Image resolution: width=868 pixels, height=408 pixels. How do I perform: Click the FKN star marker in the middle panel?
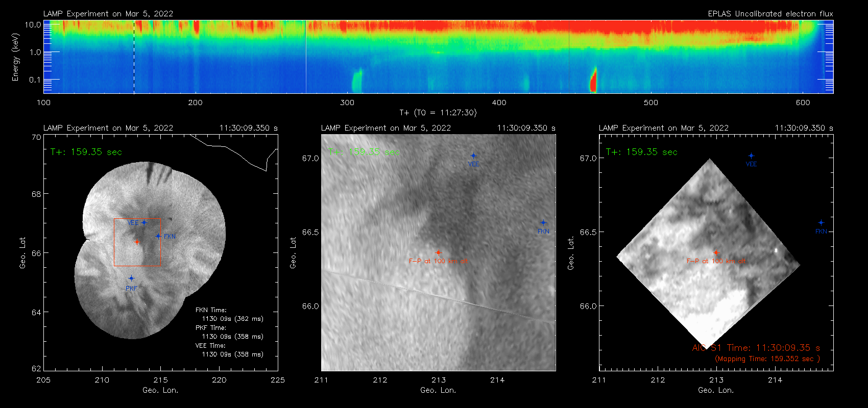point(543,222)
